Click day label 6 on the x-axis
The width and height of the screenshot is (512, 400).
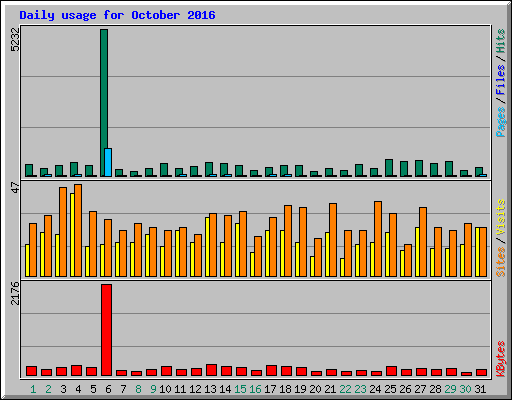coord(108,389)
